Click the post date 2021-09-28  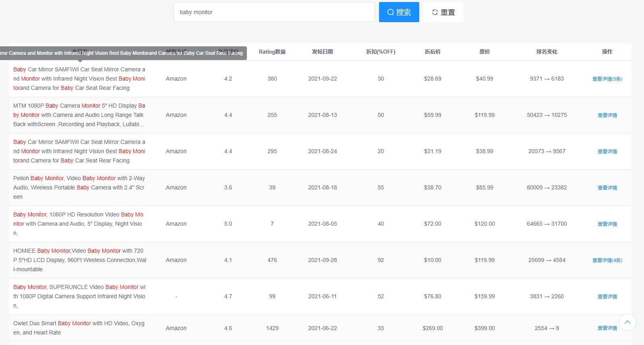(x=323, y=260)
